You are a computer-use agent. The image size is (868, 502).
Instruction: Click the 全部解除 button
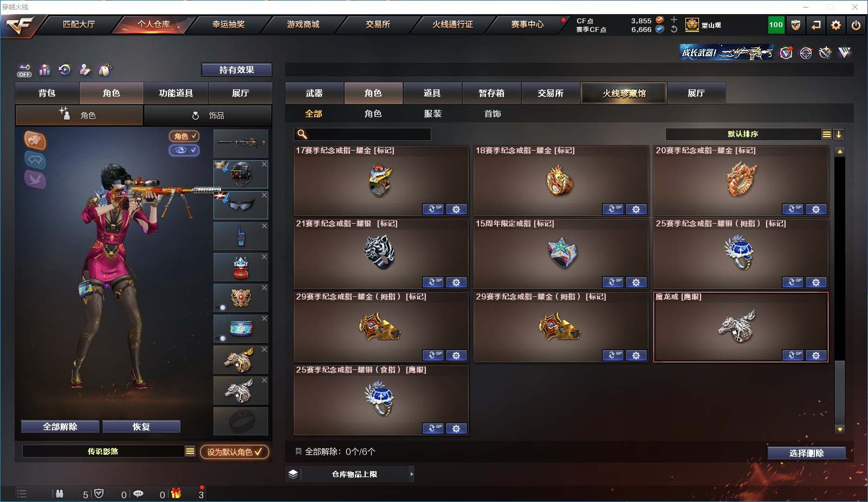[x=60, y=427]
